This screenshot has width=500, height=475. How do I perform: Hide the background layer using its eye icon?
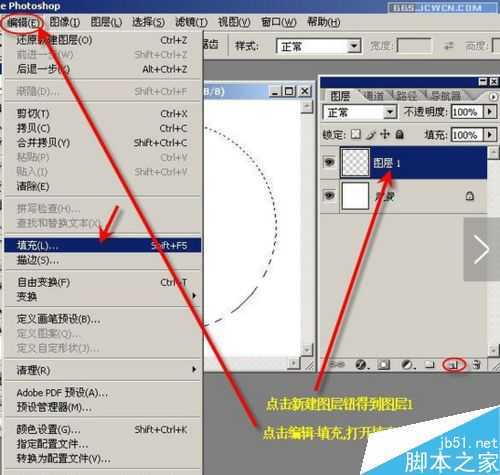pyautogui.click(x=329, y=195)
